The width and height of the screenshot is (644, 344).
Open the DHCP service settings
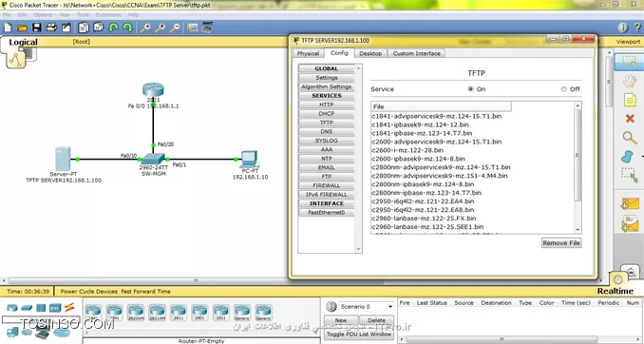(327, 114)
